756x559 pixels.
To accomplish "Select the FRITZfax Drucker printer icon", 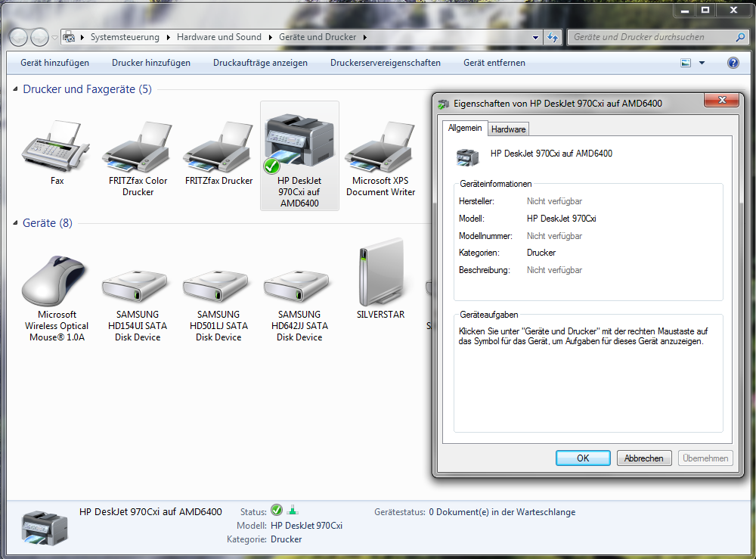I will (x=218, y=147).
